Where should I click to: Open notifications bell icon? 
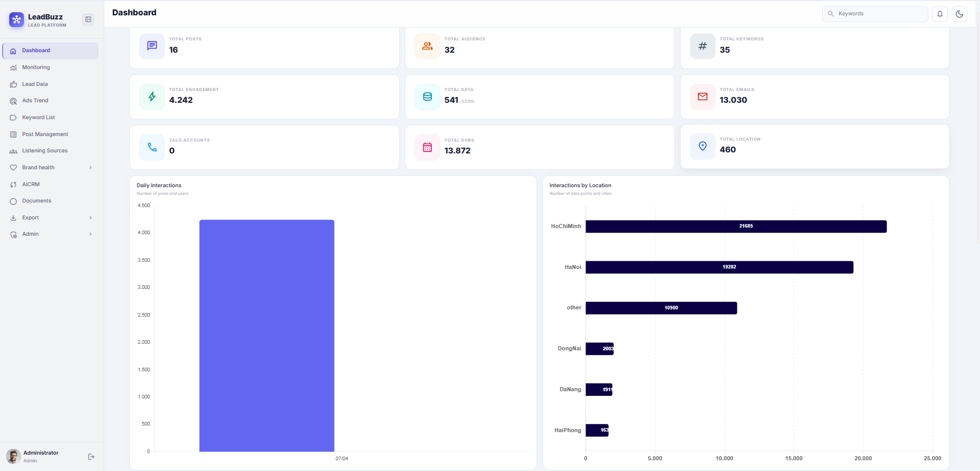[940, 14]
